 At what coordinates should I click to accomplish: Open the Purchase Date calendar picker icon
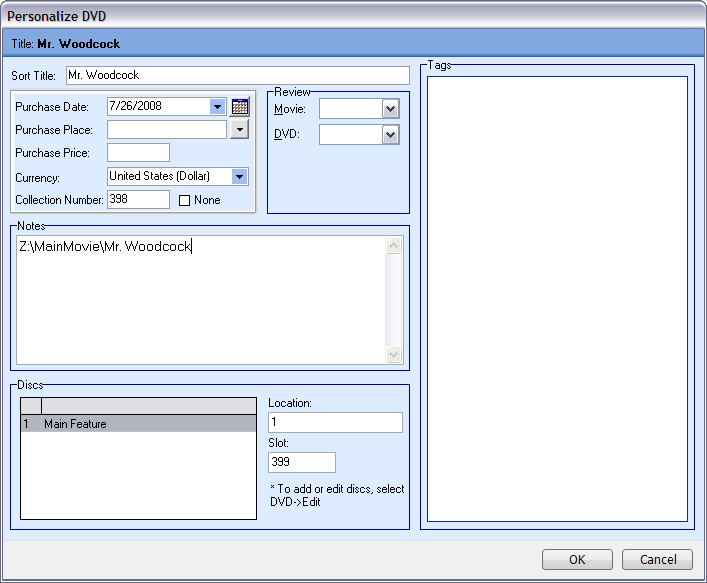click(x=240, y=107)
